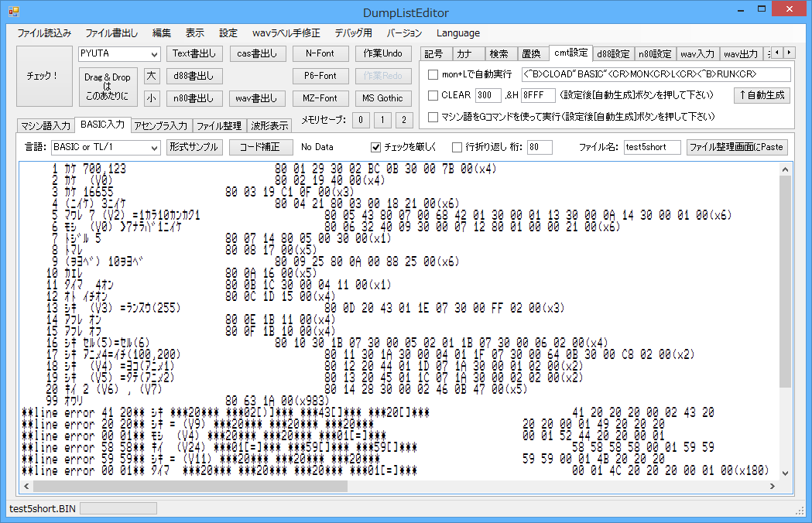Viewport: 812px width, 523px height.
Task: Click 形式サンプル button
Action: (194, 147)
